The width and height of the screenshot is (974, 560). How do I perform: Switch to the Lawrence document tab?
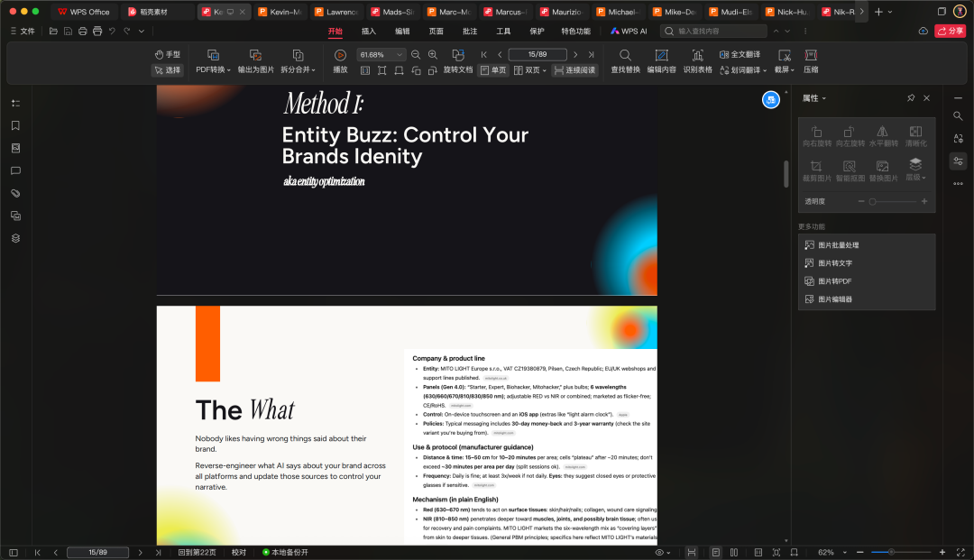click(336, 12)
